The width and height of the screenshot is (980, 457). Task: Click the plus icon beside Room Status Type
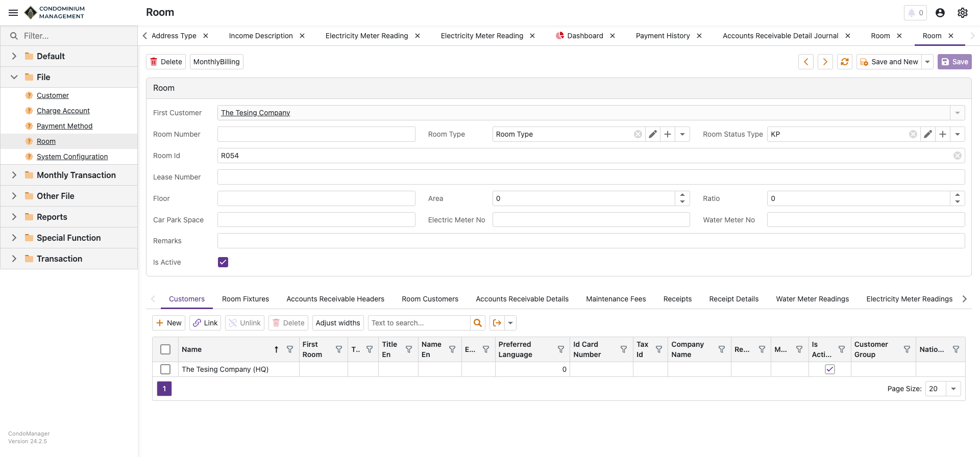943,134
